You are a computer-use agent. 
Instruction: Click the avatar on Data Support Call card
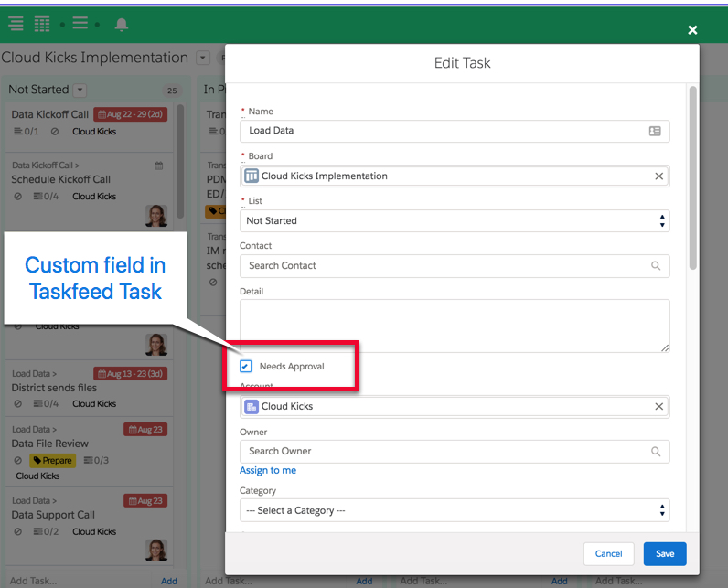point(156,551)
